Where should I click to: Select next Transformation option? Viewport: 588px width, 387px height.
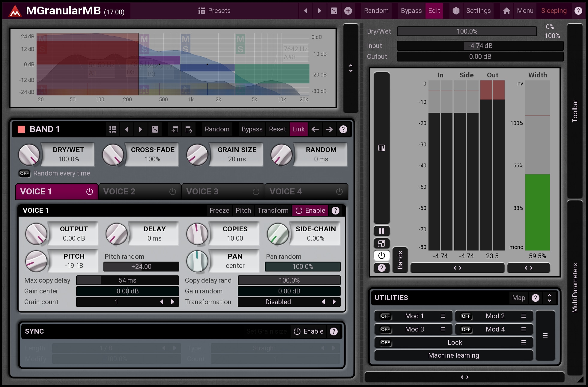334,302
